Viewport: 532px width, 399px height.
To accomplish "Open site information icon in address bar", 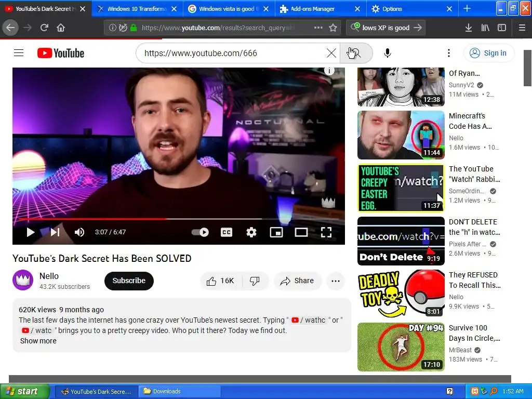I will click(x=112, y=28).
